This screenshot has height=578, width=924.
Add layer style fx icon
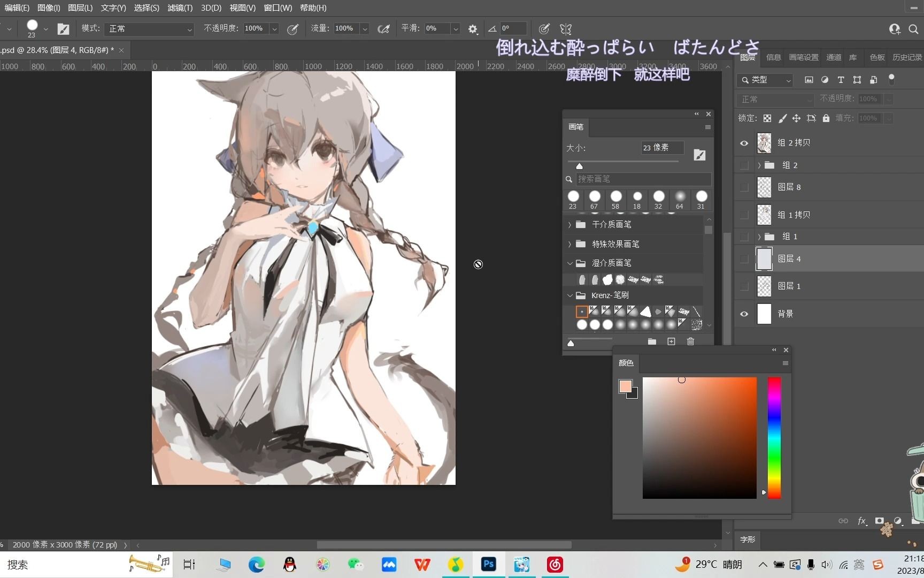(x=861, y=521)
